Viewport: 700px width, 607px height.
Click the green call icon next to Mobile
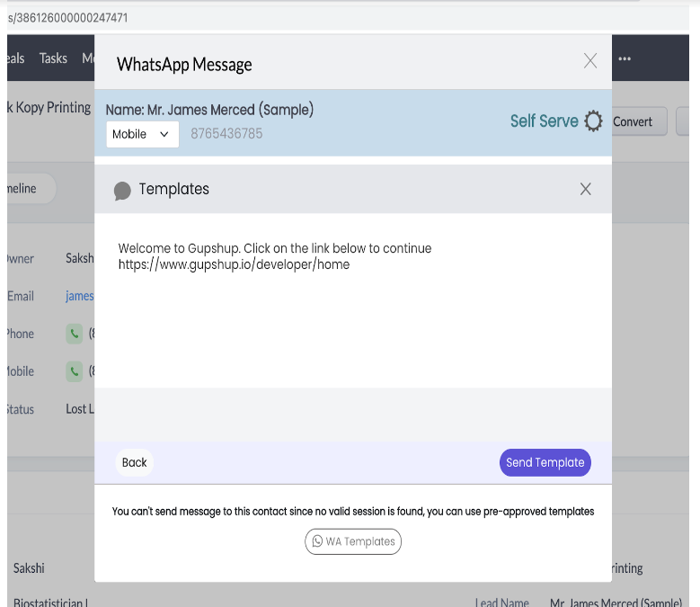pyautogui.click(x=75, y=371)
